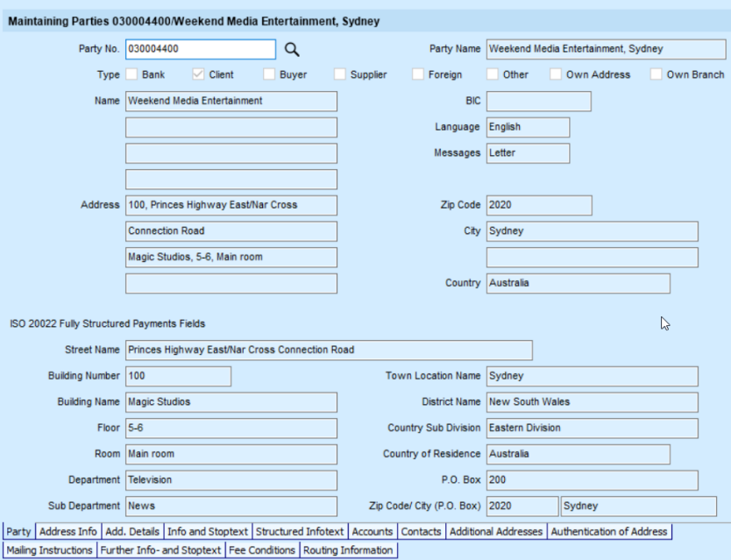The height and width of the screenshot is (560, 731).
Task: Go to the Fee Conditions tab
Action: click(262, 550)
